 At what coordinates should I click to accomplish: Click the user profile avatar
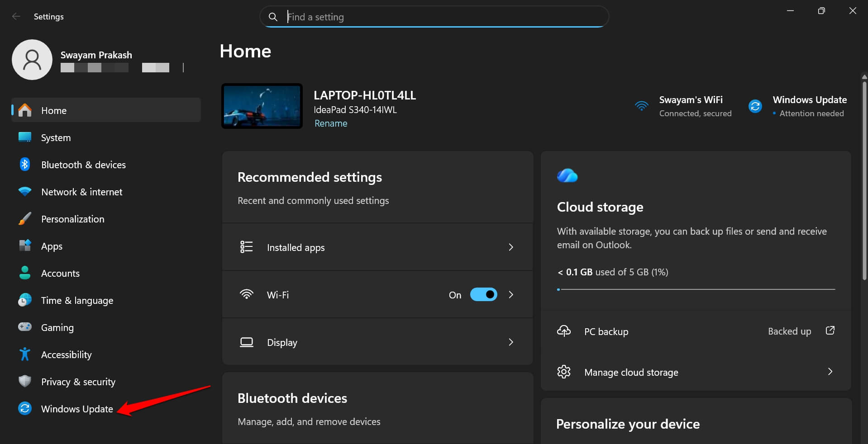click(x=32, y=60)
